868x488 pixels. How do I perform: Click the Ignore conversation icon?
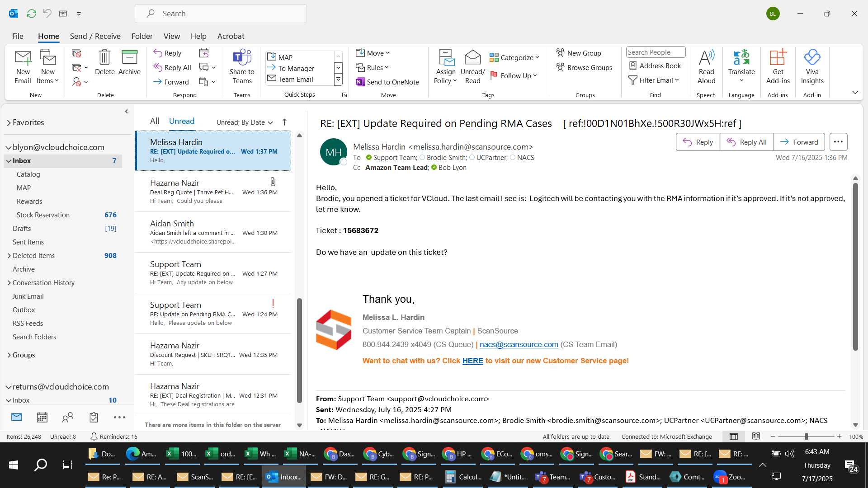(x=76, y=53)
